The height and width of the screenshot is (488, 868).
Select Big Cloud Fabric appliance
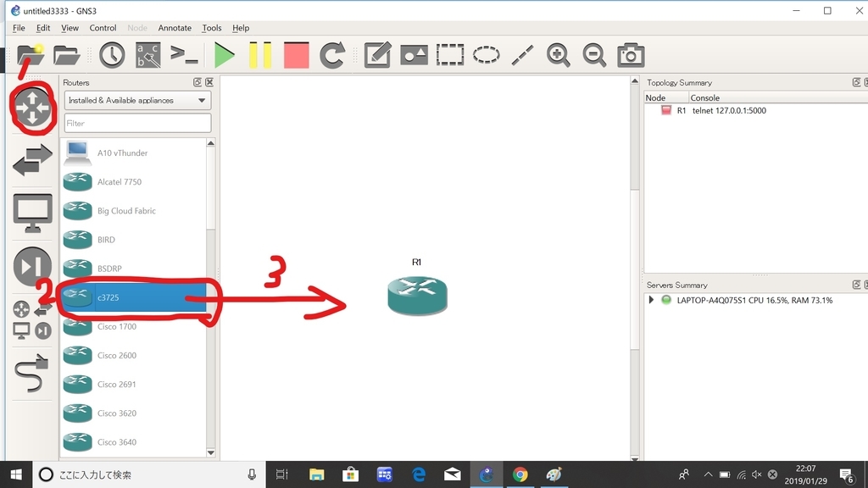pyautogui.click(x=133, y=211)
